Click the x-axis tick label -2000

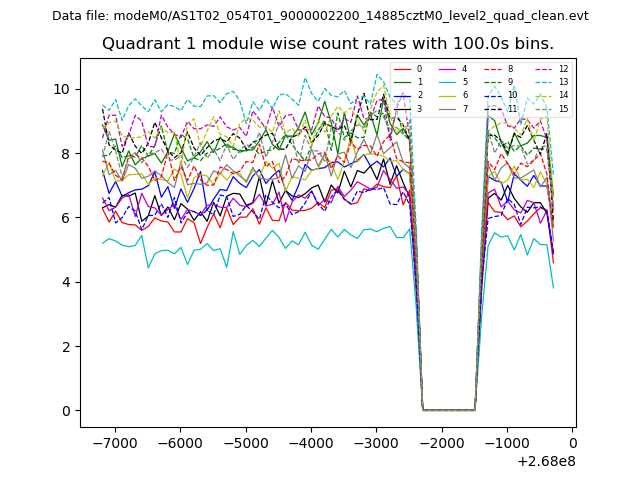tap(441, 443)
